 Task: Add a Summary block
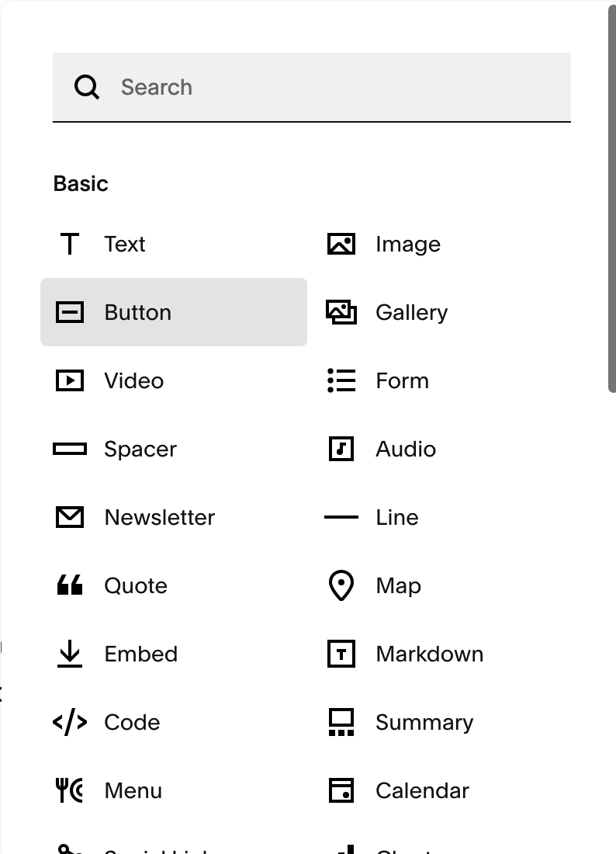424,722
